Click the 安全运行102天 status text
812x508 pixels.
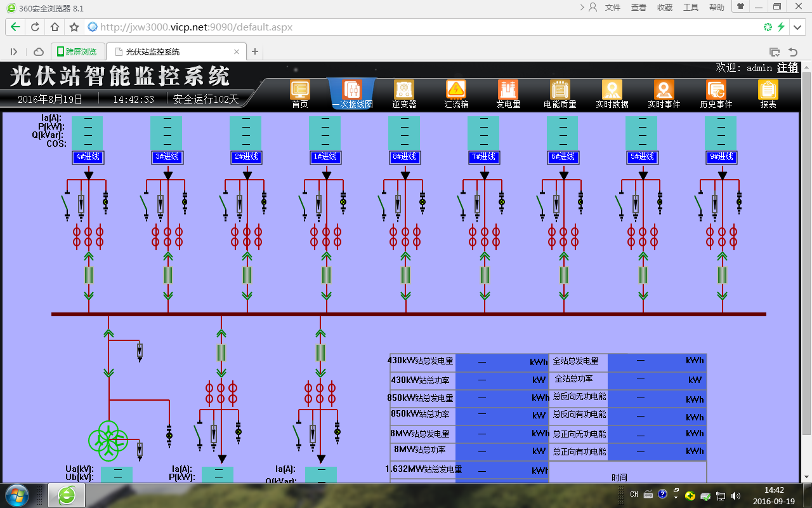(206, 99)
